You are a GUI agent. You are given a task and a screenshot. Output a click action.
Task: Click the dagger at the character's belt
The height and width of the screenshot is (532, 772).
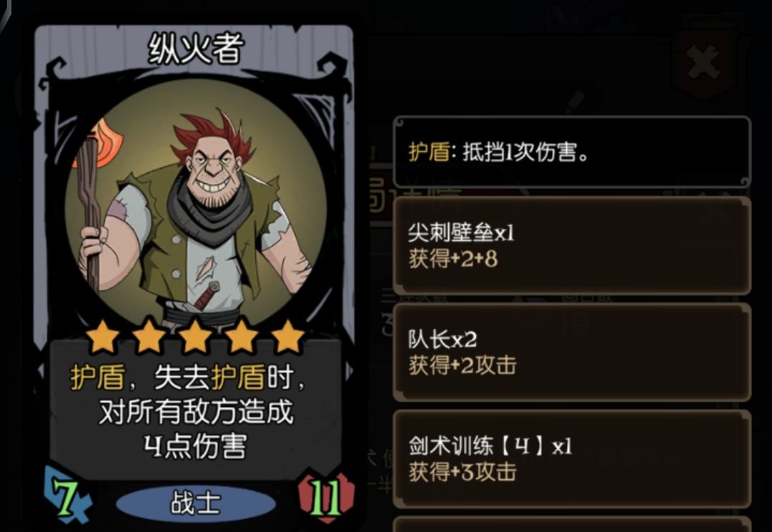[203, 297]
